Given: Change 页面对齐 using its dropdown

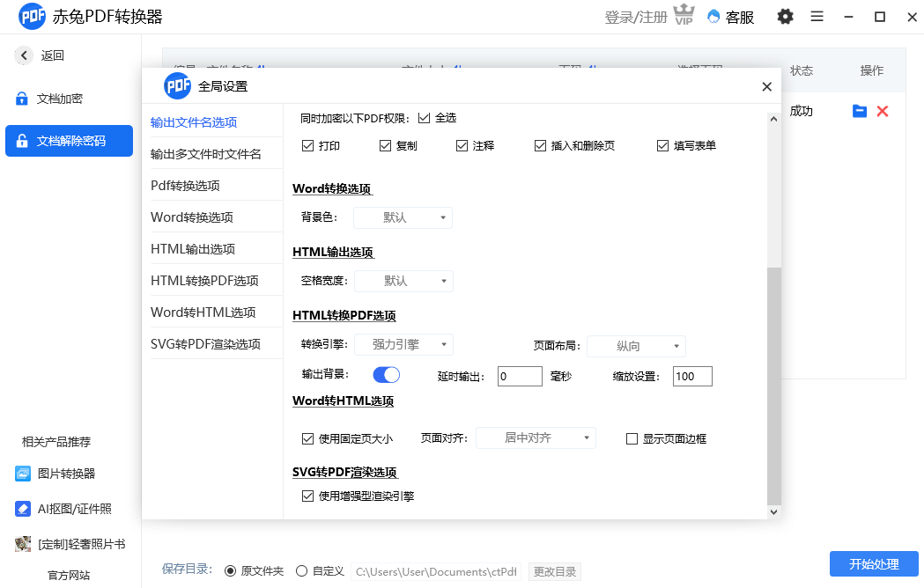Looking at the screenshot, I should pos(536,437).
